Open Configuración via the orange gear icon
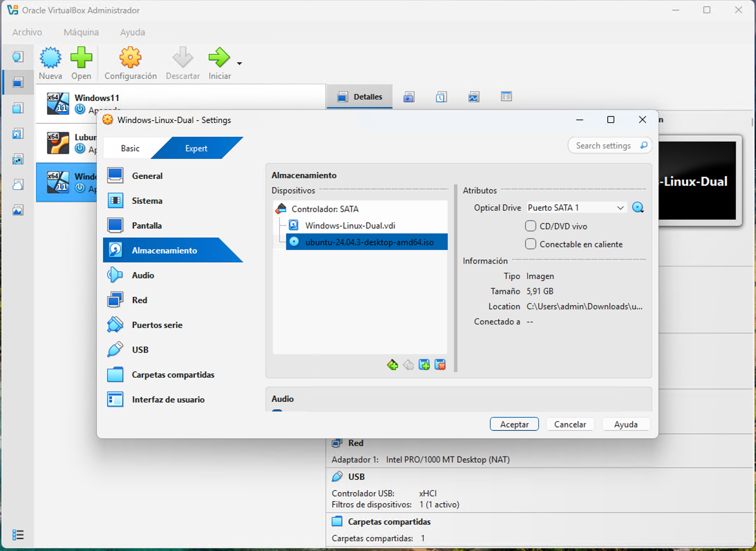The width and height of the screenshot is (756, 551). 130,58
